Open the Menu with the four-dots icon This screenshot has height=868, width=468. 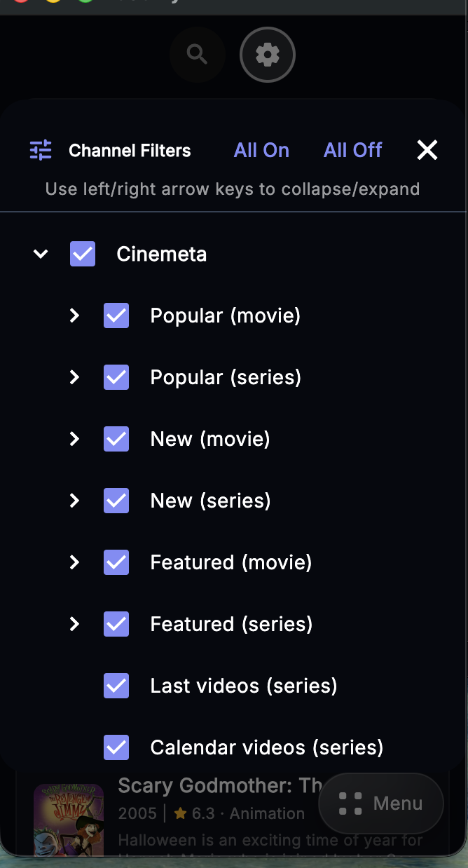pyautogui.click(x=380, y=803)
